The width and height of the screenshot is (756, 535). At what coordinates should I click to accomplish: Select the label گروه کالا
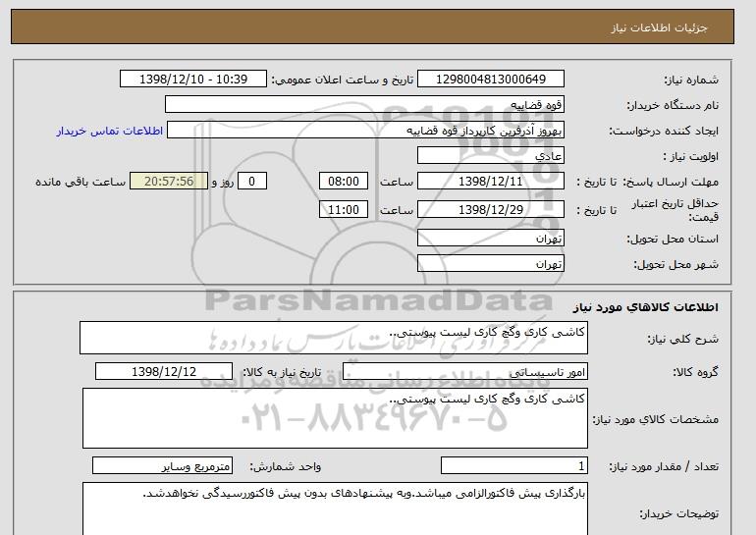pyautogui.click(x=696, y=372)
